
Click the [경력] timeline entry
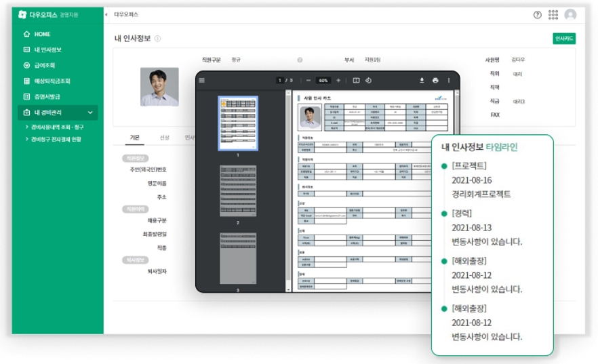(x=462, y=214)
